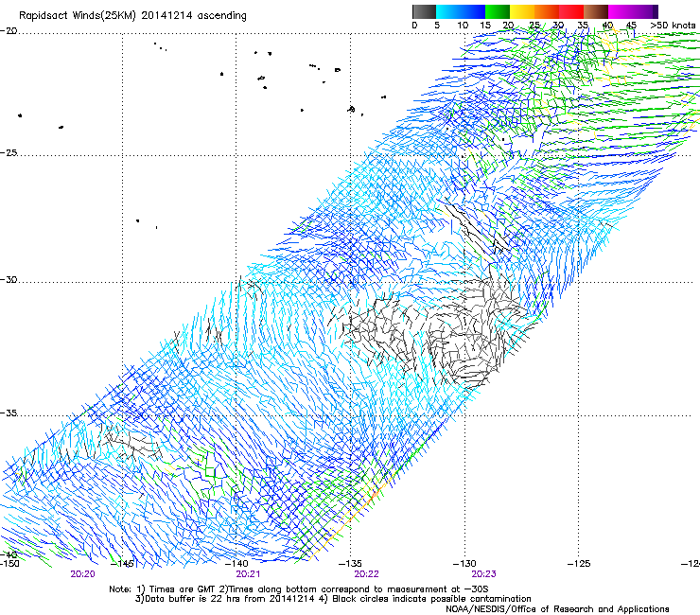Image resolution: width=700 pixels, height=615 pixels.
Task: Click the purple time label 20:22
Action: pyautogui.click(x=366, y=574)
